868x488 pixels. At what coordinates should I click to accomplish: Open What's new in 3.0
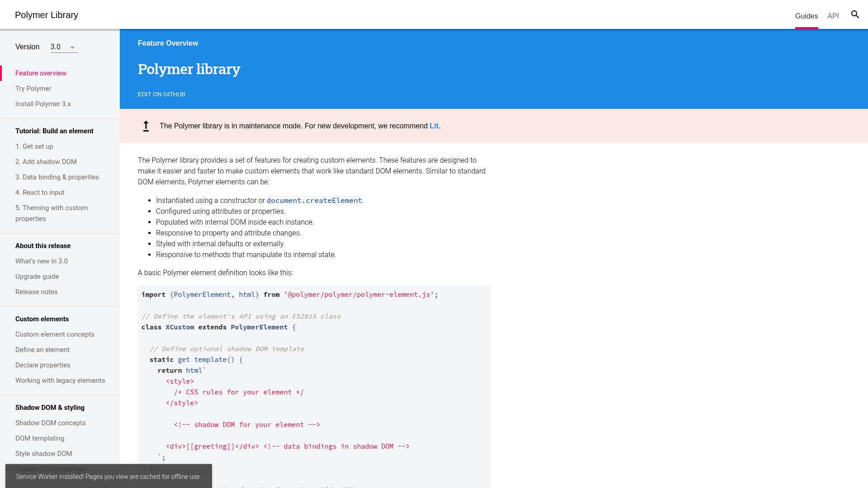[x=41, y=261]
